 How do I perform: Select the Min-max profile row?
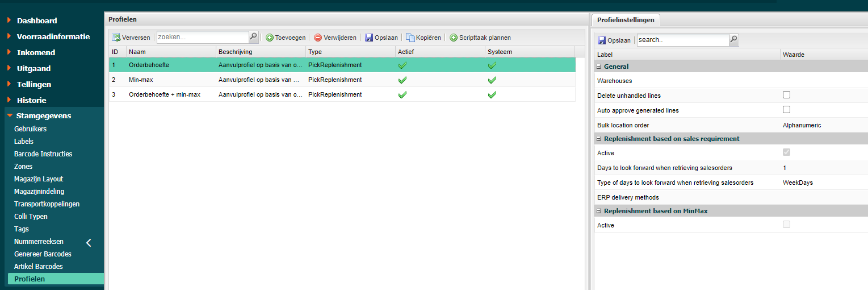pyautogui.click(x=141, y=80)
